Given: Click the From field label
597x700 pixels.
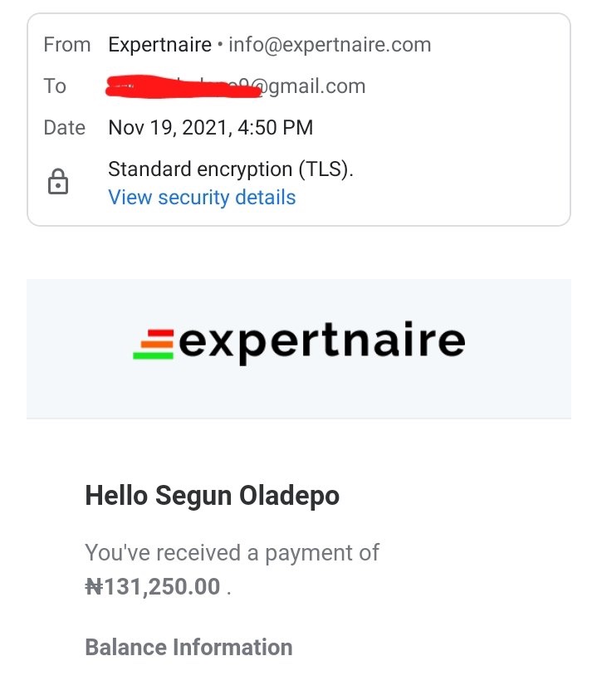Looking at the screenshot, I should pyautogui.click(x=66, y=45).
